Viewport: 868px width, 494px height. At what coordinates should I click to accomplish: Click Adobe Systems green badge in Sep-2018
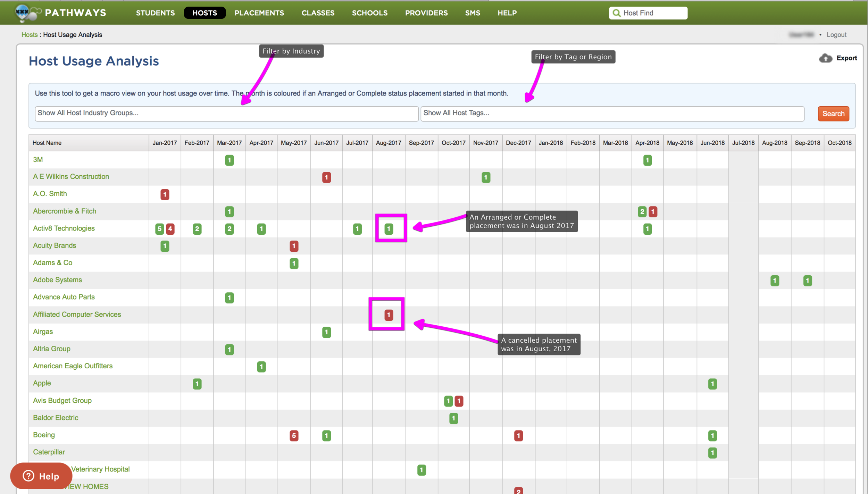pyautogui.click(x=808, y=281)
